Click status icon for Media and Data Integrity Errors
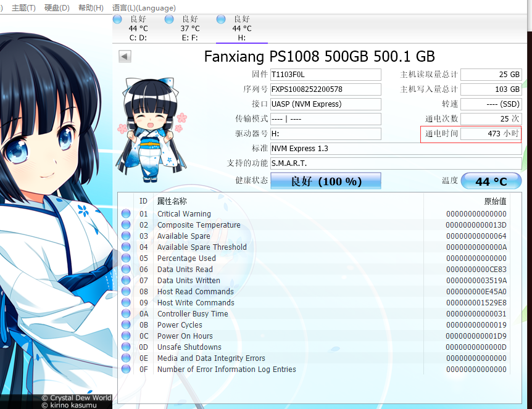This screenshot has height=409, width=532. pos(126,358)
